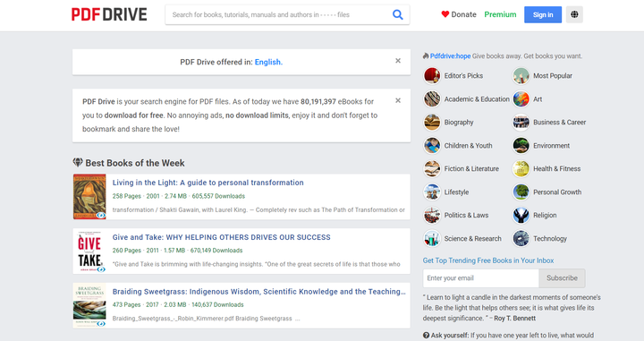Viewport: 644px width, 341px height.
Task: Click the Lifestyle category round icon
Action: pyautogui.click(x=432, y=192)
